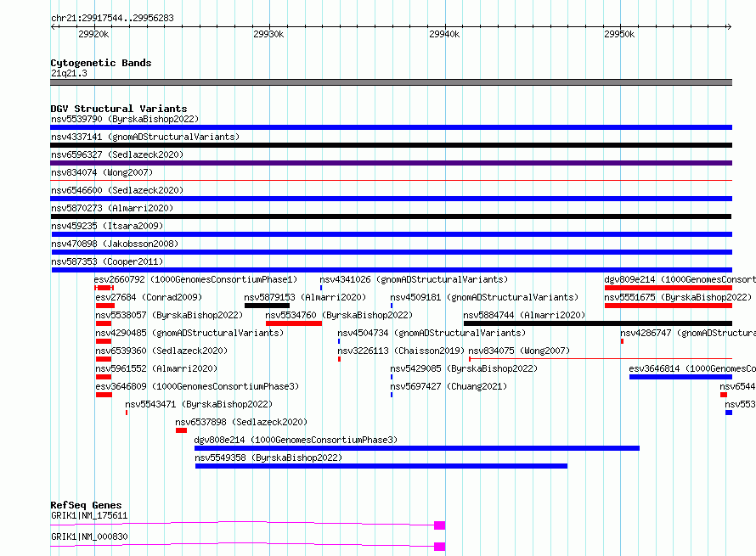The width and height of the screenshot is (756, 556).
Task: Click the 29950k ruler position
Action: pyautogui.click(x=619, y=34)
